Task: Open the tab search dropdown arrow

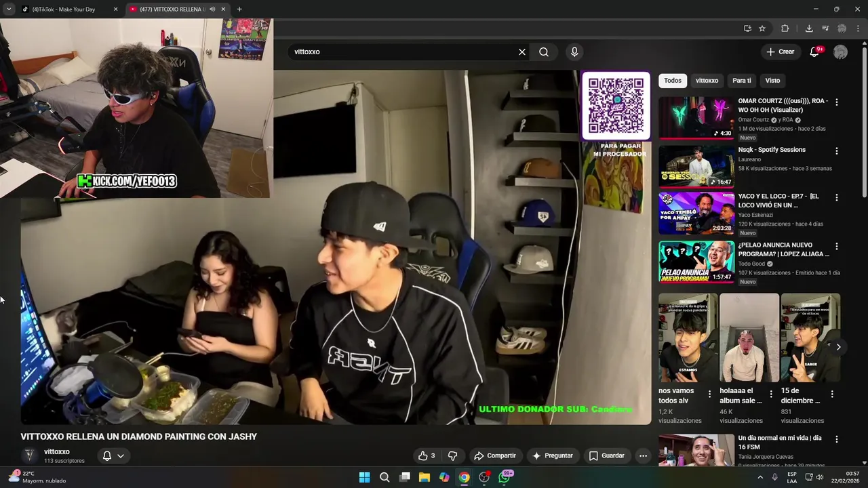Action: [8, 9]
